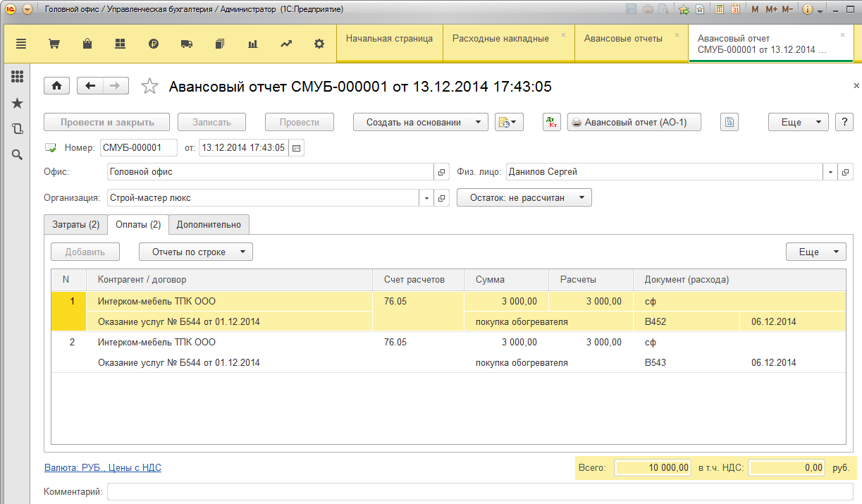
Task: Open the gear administration section
Action: (x=319, y=44)
